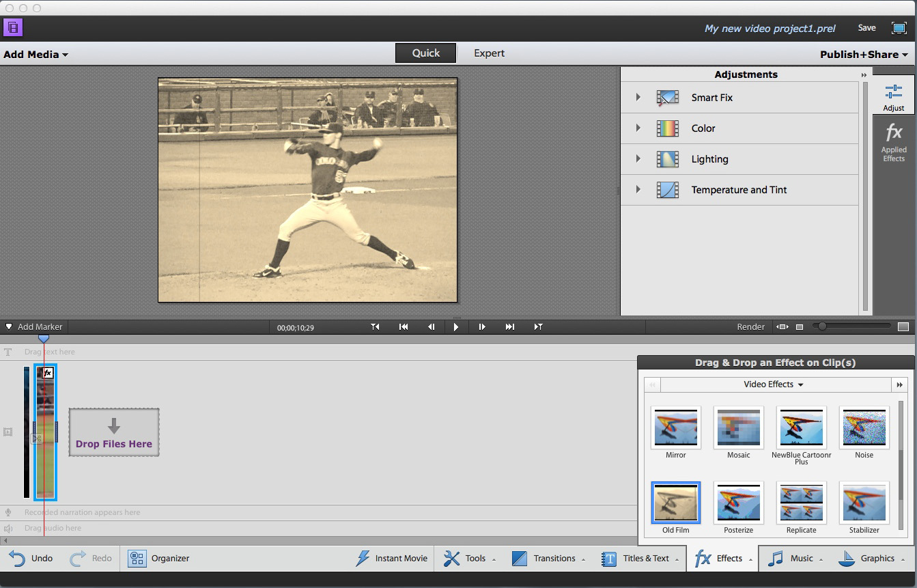
Task: Step forward one frame
Action: pyautogui.click(x=482, y=327)
